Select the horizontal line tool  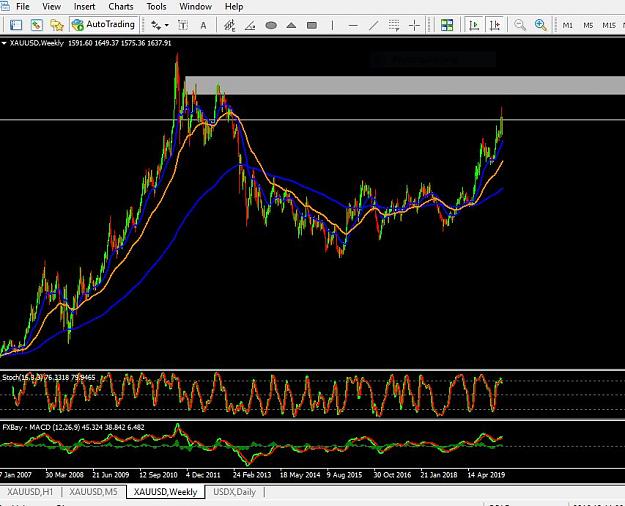click(x=353, y=26)
